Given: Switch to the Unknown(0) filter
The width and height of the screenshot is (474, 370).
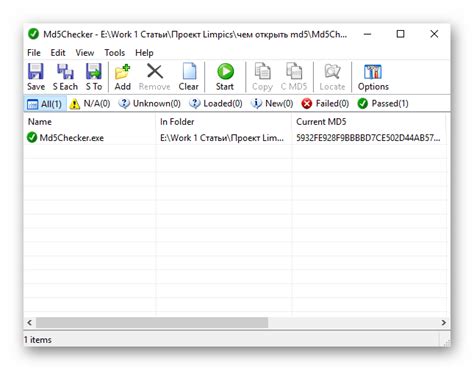Looking at the screenshot, I should coord(149,104).
